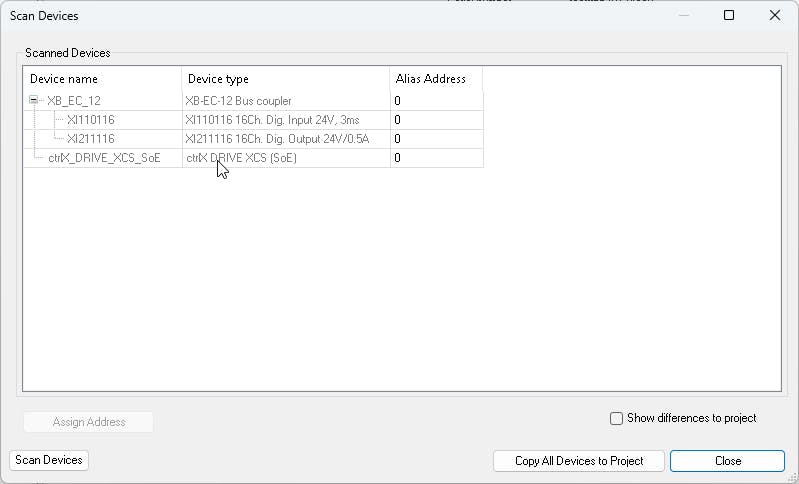
Task: Select the XI110116 device entry
Action: [x=91, y=120]
